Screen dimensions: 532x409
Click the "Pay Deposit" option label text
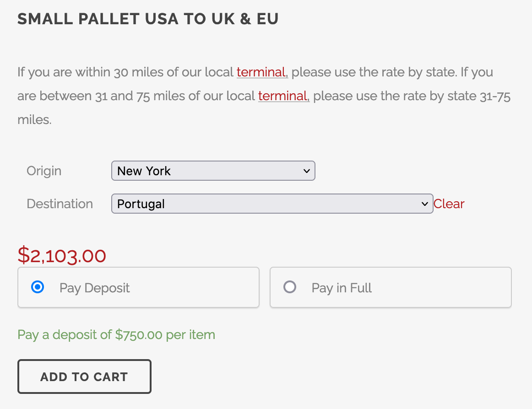pyautogui.click(x=95, y=288)
